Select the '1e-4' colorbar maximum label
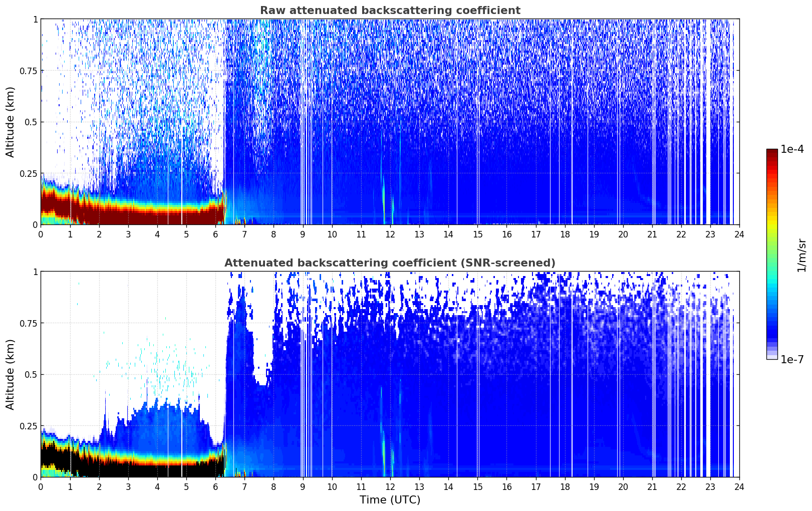This screenshot has height=511, width=812. 792,149
